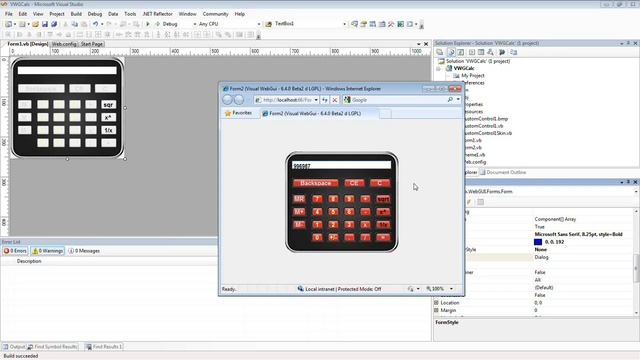Click the Back button in Internet Explorer
Viewport: 640px width, 360px height.
pyautogui.click(x=228, y=100)
